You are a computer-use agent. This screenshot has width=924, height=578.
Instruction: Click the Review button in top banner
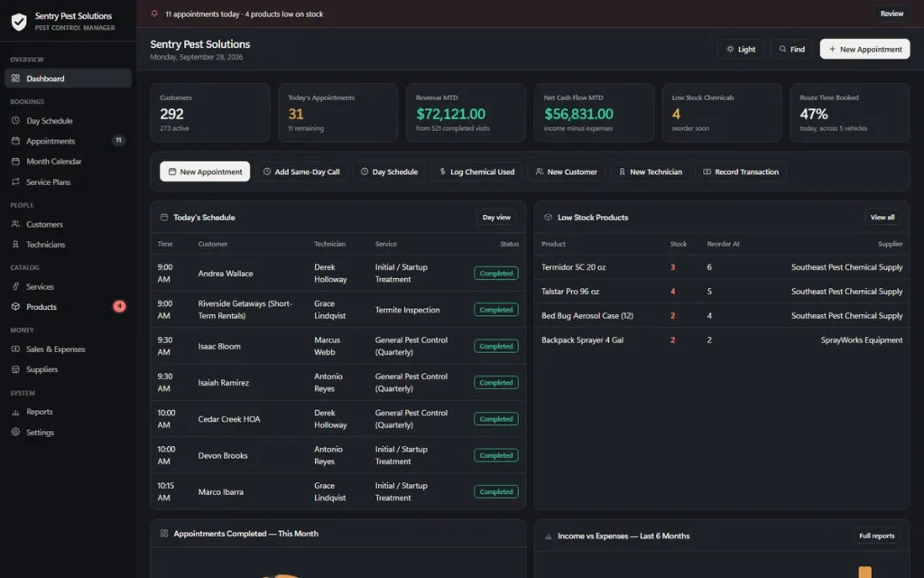(892, 14)
